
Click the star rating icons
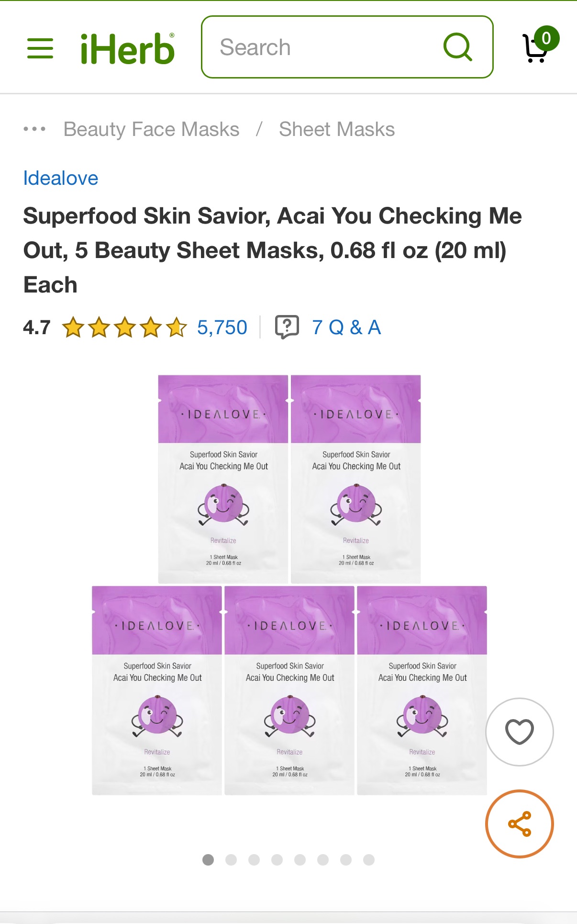tap(124, 327)
